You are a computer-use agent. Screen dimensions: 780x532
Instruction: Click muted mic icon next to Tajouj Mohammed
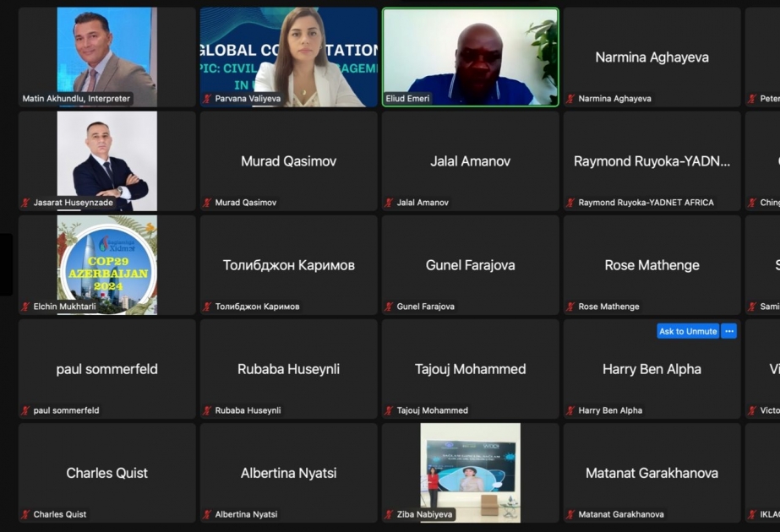click(389, 410)
